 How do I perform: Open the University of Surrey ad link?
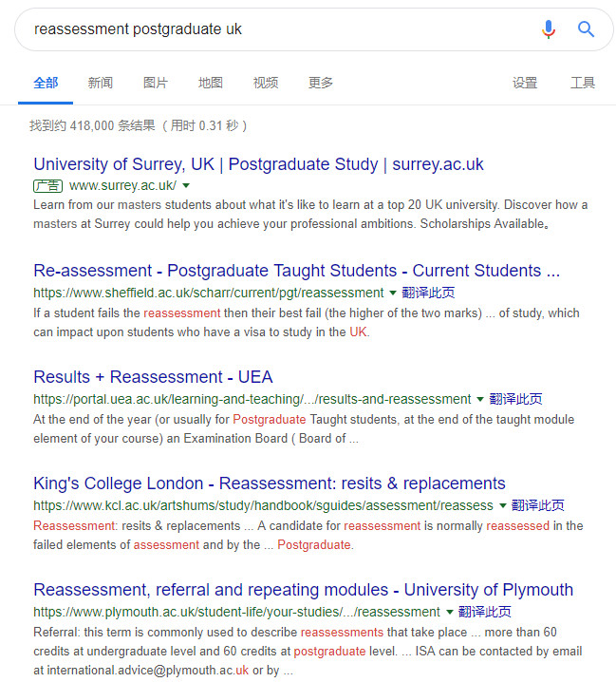click(x=258, y=164)
